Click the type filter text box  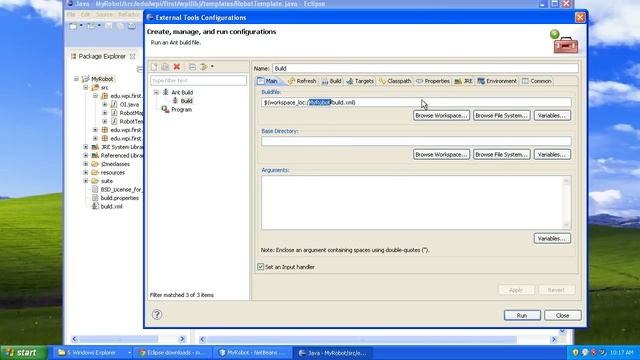[x=198, y=80]
